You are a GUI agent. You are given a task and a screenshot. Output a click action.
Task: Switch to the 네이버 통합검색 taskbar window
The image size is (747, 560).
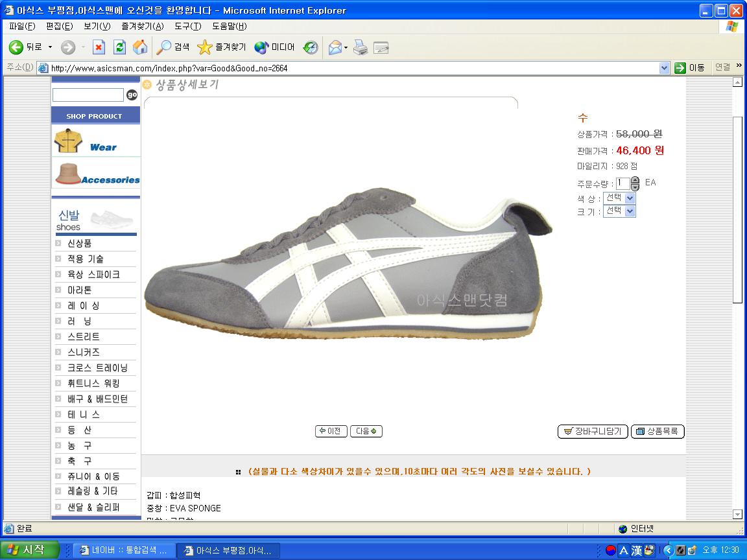(x=124, y=550)
